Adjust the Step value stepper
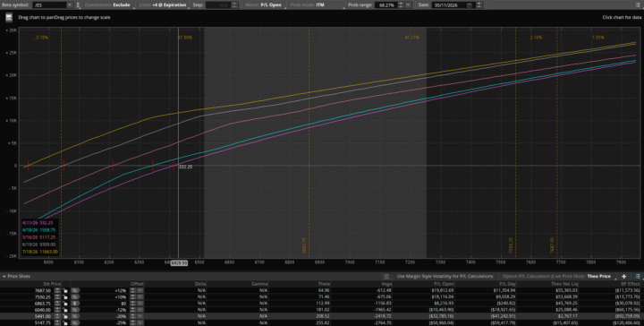Image resolution: width=644 pixels, height=326 pixels. (x=234, y=5)
